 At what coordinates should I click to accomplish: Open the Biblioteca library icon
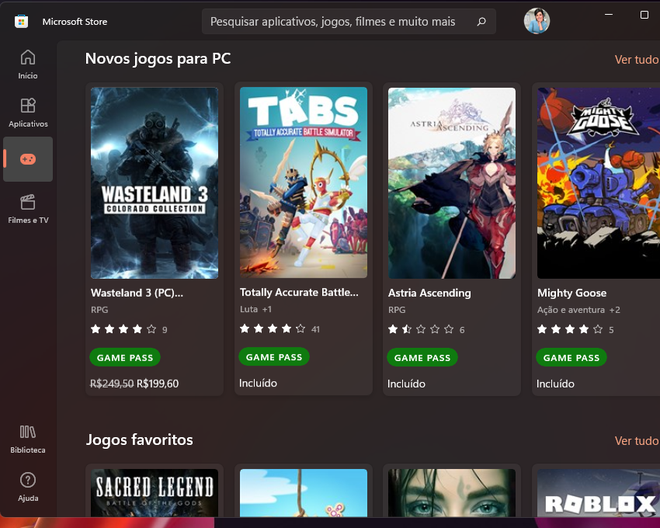[x=28, y=432]
